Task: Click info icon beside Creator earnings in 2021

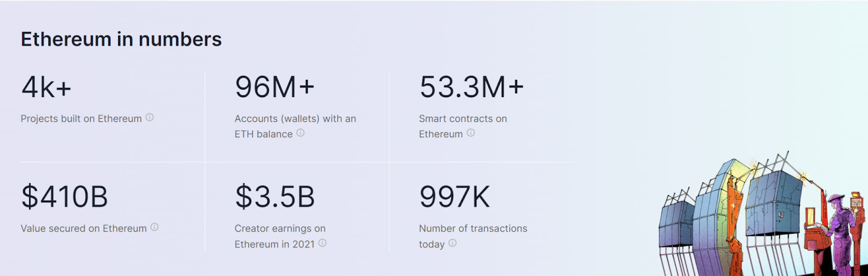Action: pos(322,243)
